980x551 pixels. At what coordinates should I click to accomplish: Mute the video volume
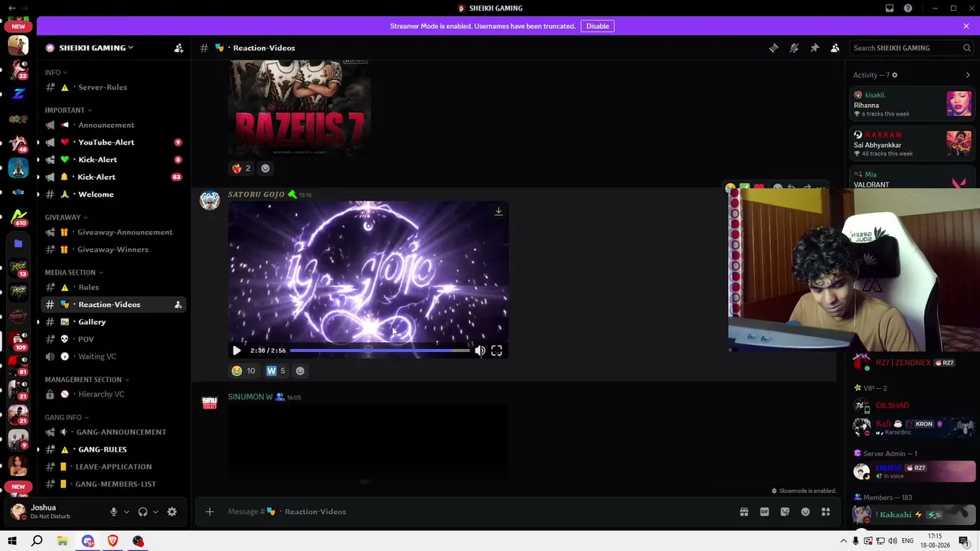point(480,350)
